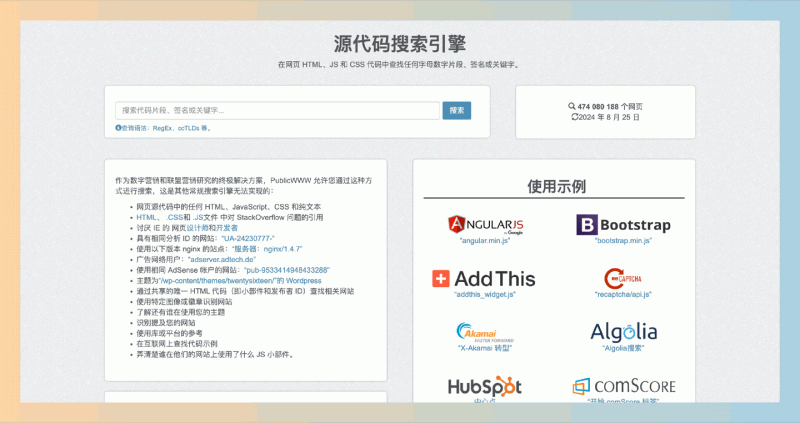Click the 设计师 link
Screen dimensions: 800x423
click(x=197, y=228)
